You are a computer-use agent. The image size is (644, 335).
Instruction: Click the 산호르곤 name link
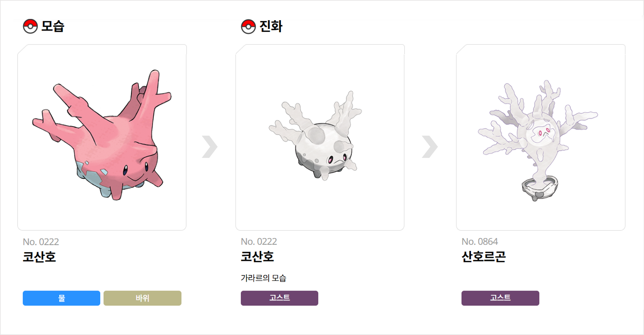(x=483, y=257)
